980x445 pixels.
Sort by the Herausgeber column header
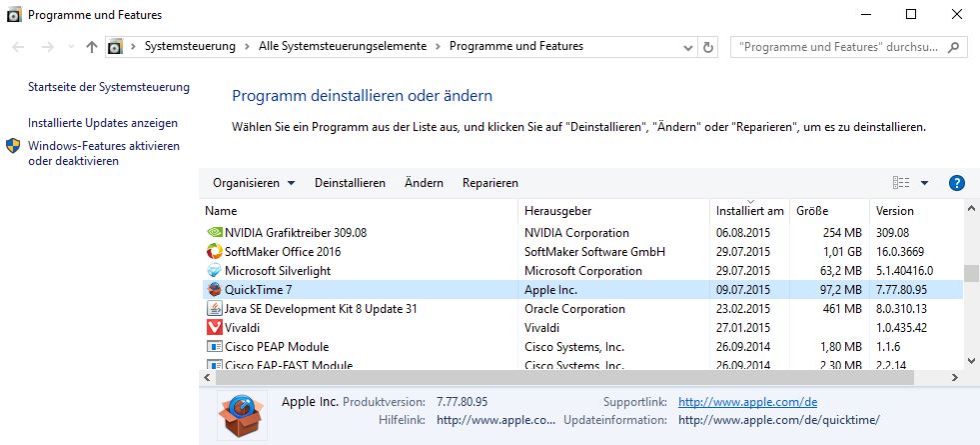pos(613,211)
